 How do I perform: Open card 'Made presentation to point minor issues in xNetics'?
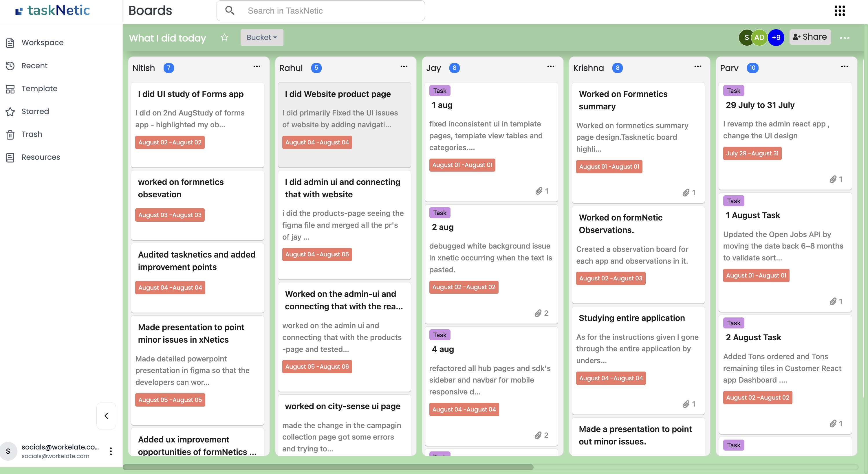197,370
